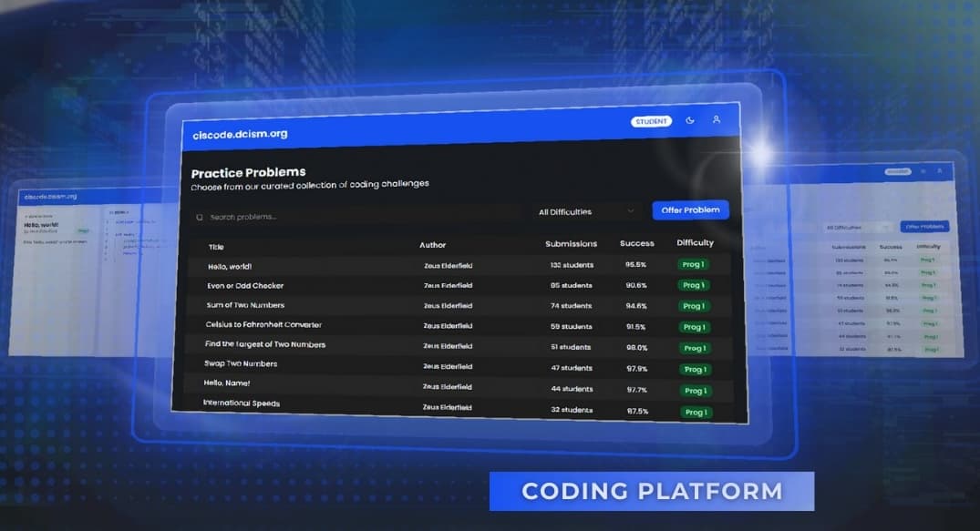
Task: Click the Prog 1 badge beside Hello, world!
Action: pyautogui.click(x=696, y=263)
